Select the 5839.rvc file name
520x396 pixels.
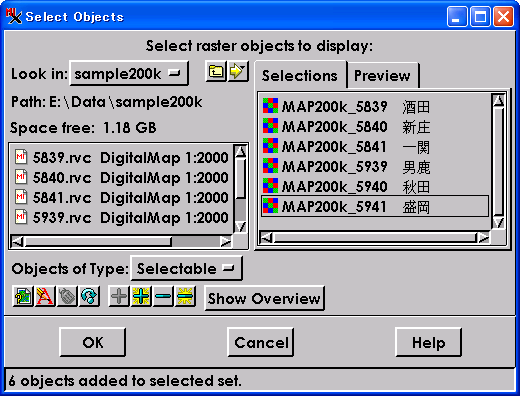(x=62, y=158)
